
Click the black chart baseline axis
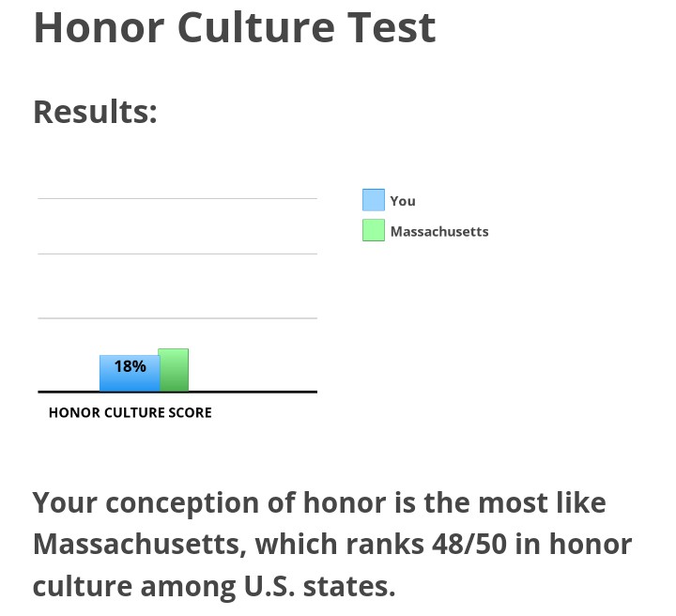177,392
